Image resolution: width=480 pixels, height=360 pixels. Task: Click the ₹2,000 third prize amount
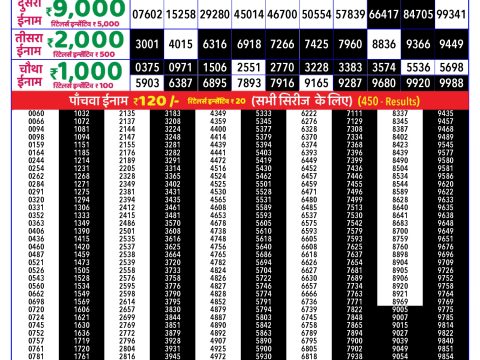click(86, 40)
